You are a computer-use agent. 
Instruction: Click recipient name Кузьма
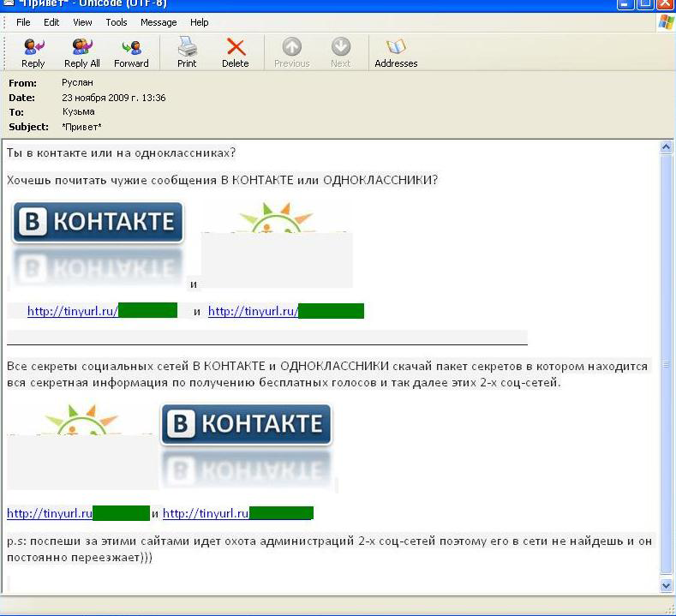(x=79, y=111)
